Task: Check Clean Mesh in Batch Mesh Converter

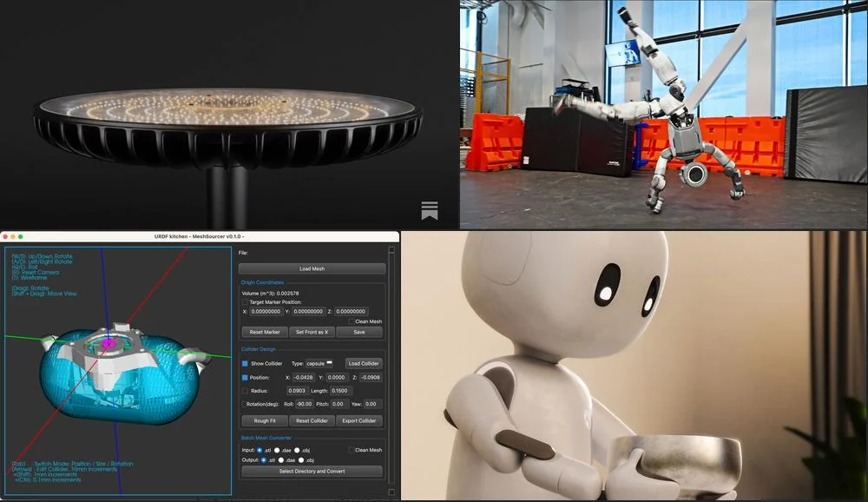Action: 352,450
